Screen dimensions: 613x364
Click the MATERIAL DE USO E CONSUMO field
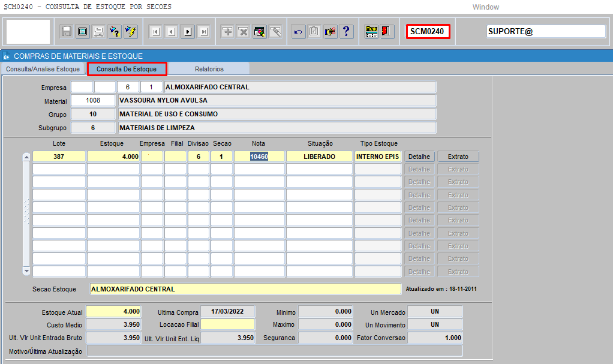(277, 114)
